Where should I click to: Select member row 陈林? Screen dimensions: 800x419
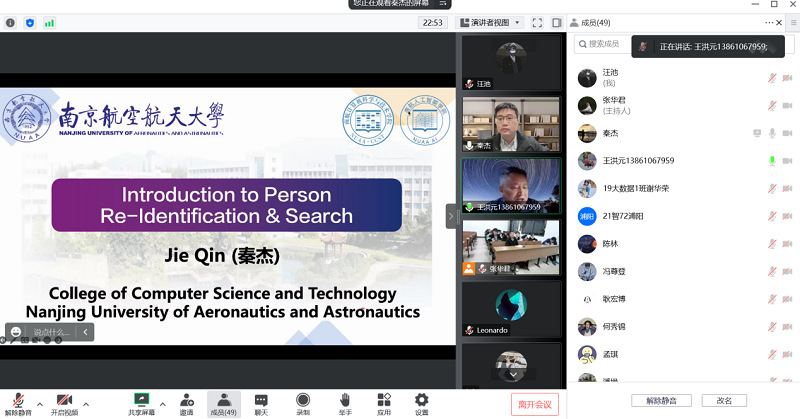[683, 243]
